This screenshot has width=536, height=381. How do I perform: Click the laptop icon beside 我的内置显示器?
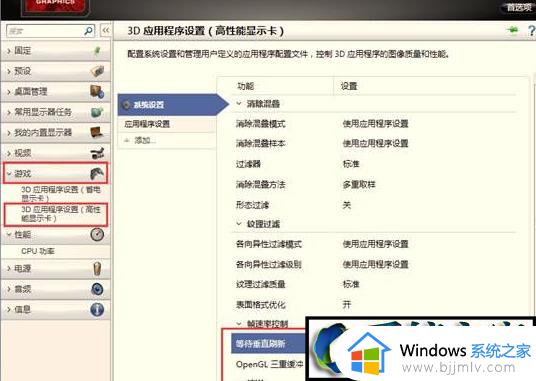(97, 132)
